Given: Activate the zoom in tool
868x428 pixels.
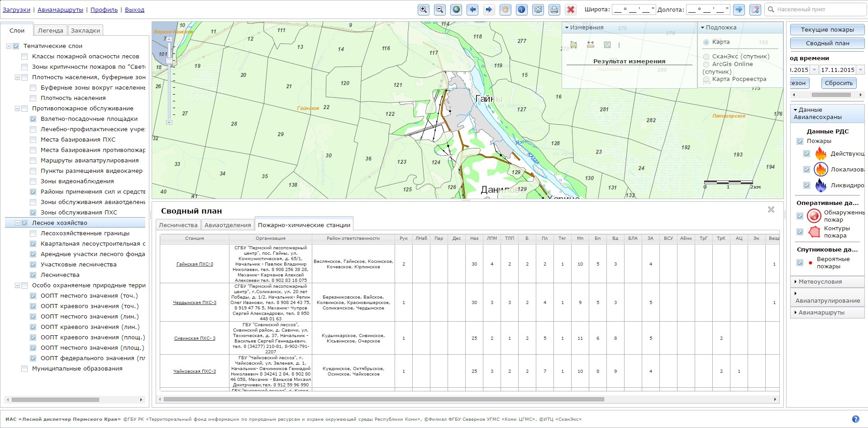Looking at the screenshot, I should point(423,10).
